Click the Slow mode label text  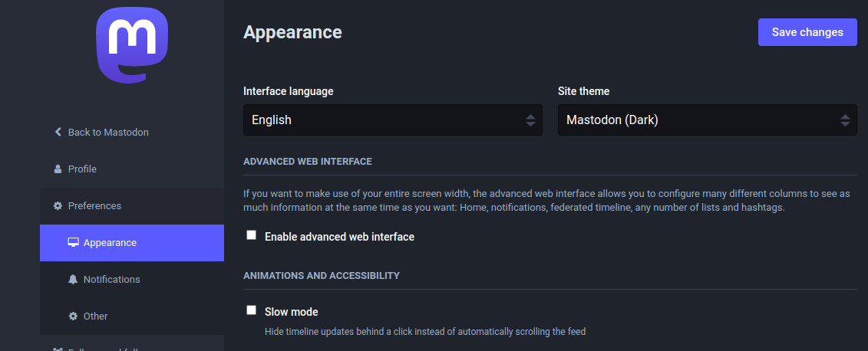click(291, 312)
